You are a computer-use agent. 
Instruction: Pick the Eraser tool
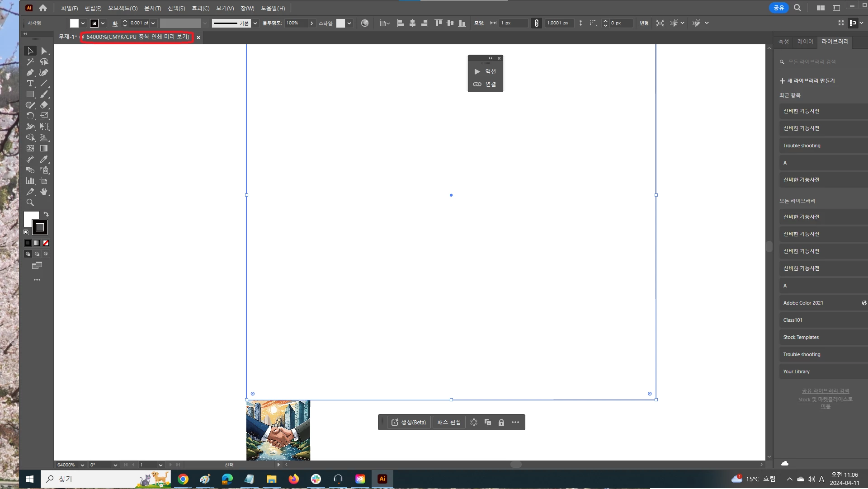point(44,105)
